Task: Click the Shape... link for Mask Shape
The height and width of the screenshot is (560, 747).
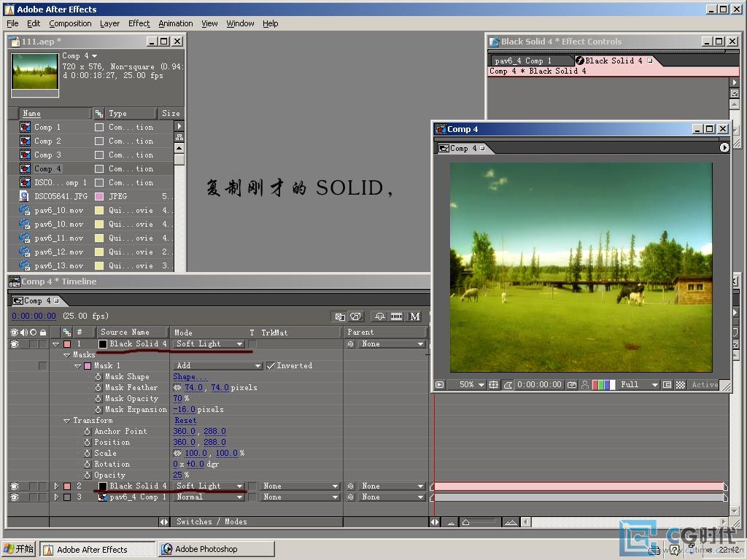Action: pos(190,377)
